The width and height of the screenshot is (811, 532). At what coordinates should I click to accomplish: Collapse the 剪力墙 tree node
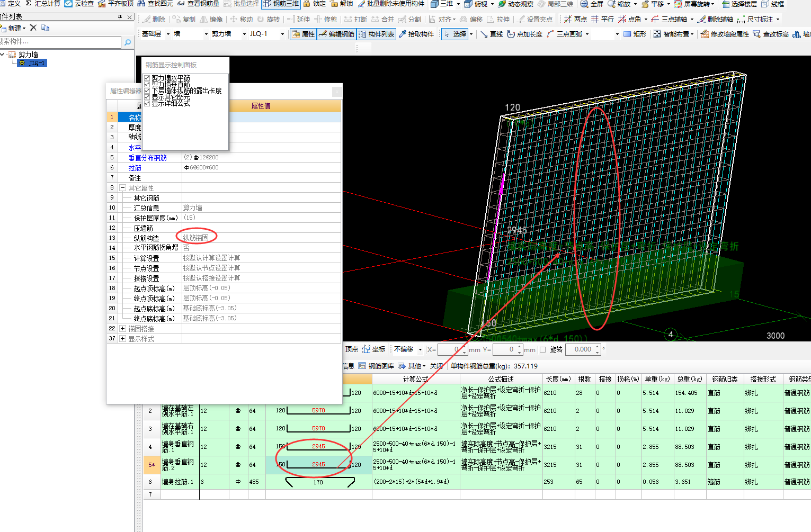[x=3, y=55]
